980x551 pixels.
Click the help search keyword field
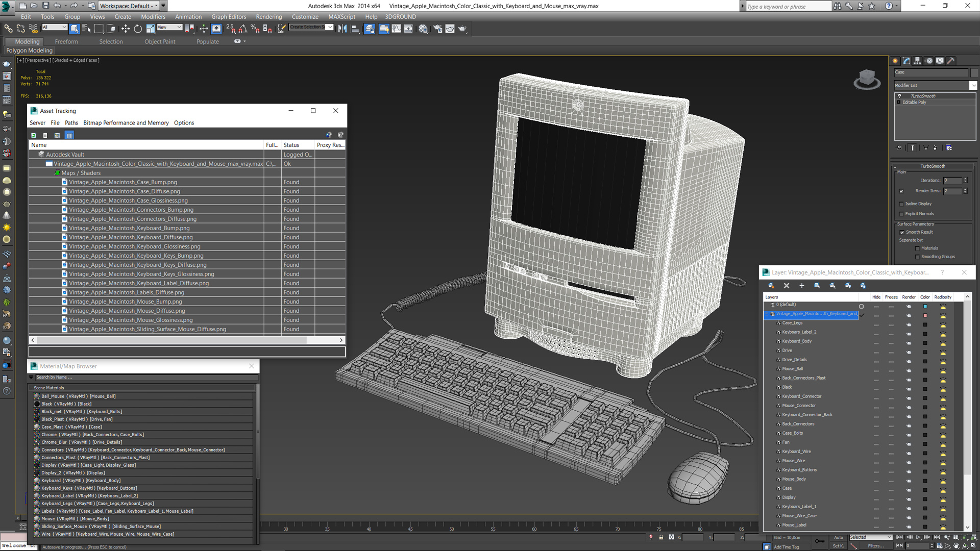tap(788, 6)
